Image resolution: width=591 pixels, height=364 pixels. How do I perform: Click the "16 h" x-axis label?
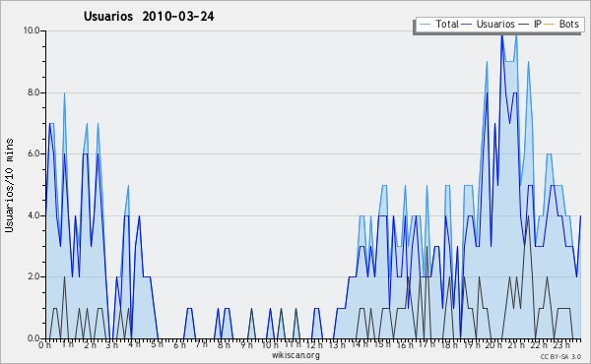(405, 344)
